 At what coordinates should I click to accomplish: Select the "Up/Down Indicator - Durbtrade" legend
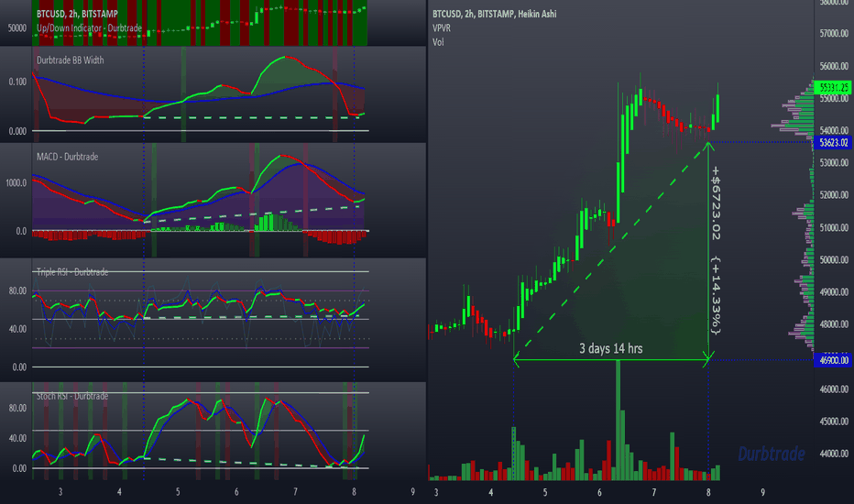pyautogui.click(x=89, y=27)
